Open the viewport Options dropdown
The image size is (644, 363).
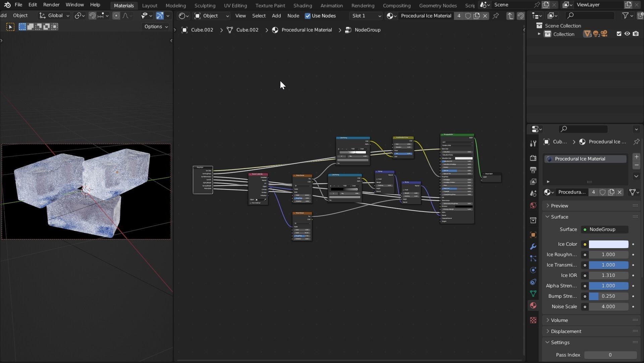156,27
